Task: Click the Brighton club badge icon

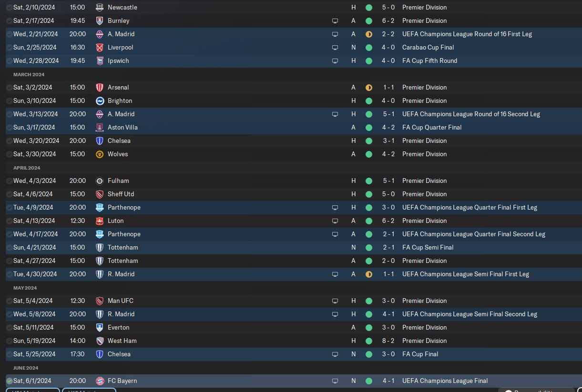Action: point(100,101)
